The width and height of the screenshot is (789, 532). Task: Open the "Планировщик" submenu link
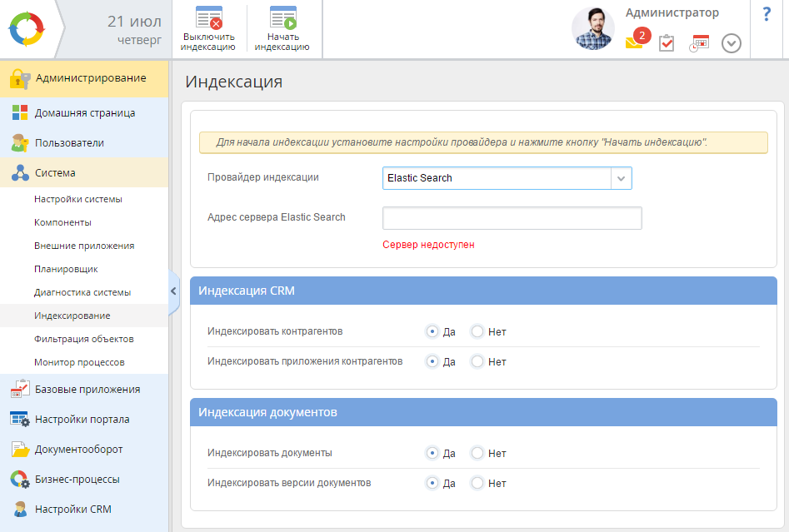(66, 269)
